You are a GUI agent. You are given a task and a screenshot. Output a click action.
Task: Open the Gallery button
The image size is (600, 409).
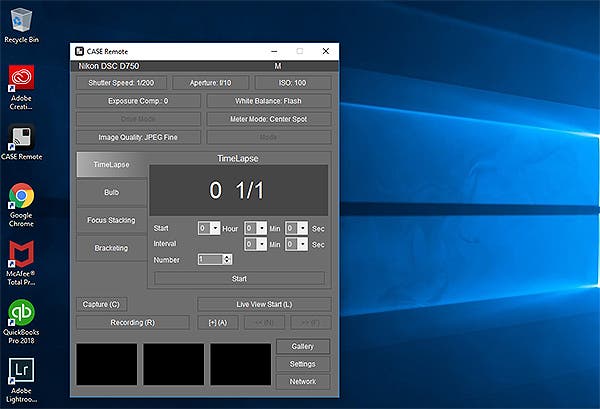point(303,346)
